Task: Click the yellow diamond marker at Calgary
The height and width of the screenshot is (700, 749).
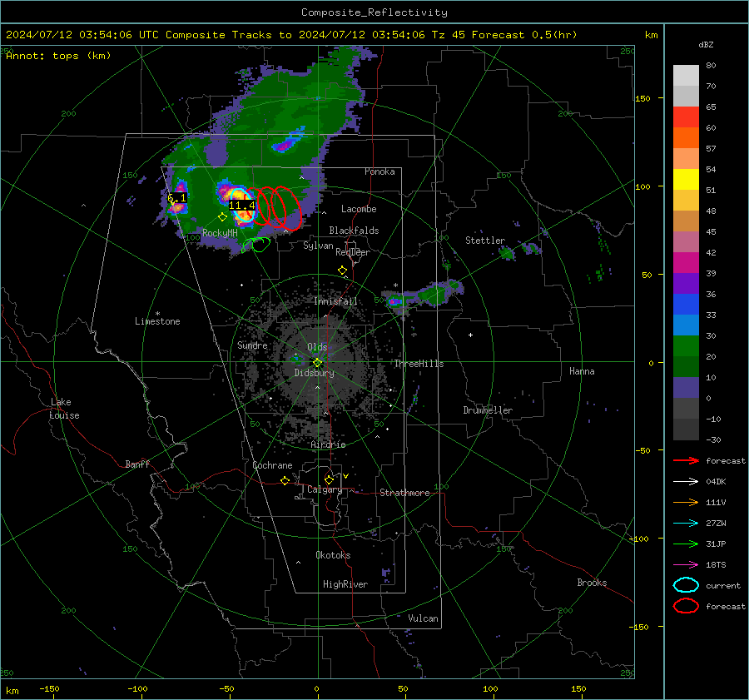Action: [x=329, y=479]
